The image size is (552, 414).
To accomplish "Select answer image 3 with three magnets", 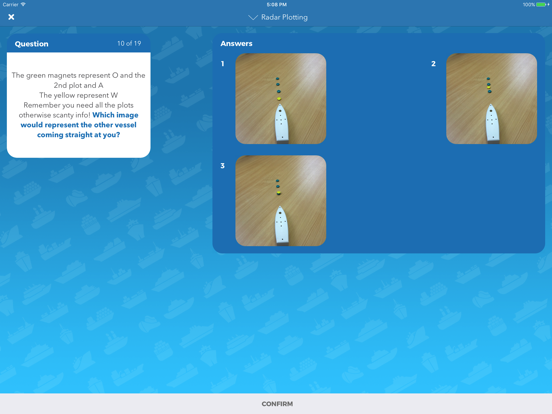I will pos(281,201).
